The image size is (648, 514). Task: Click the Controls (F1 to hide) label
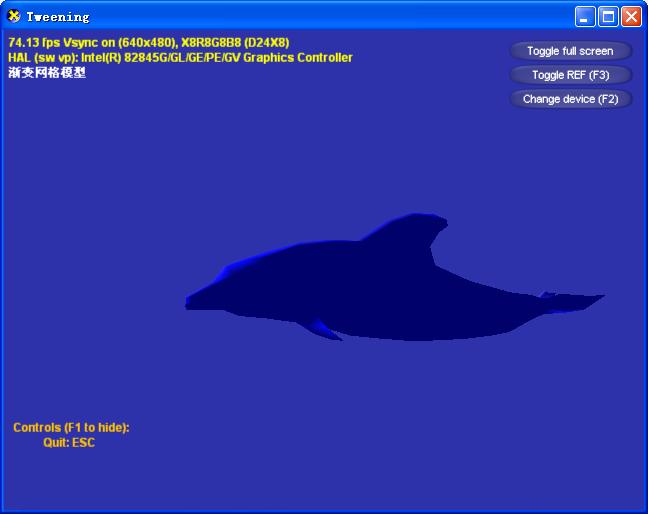tap(71, 427)
